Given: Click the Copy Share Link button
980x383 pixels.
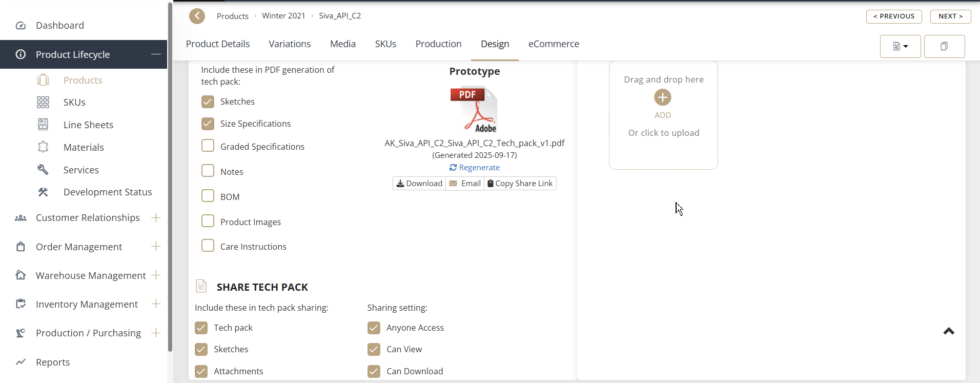Looking at the screenshot, I should pos(520,184).
